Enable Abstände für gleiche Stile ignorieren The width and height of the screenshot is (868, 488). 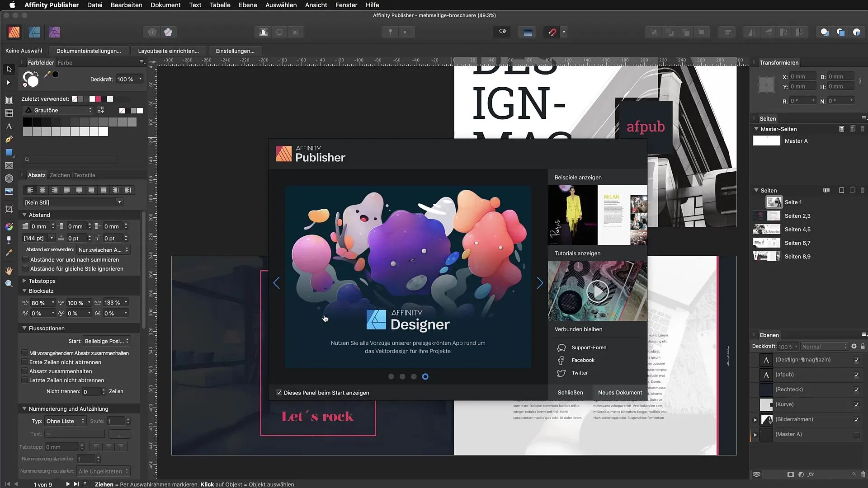tap(26, 269)
